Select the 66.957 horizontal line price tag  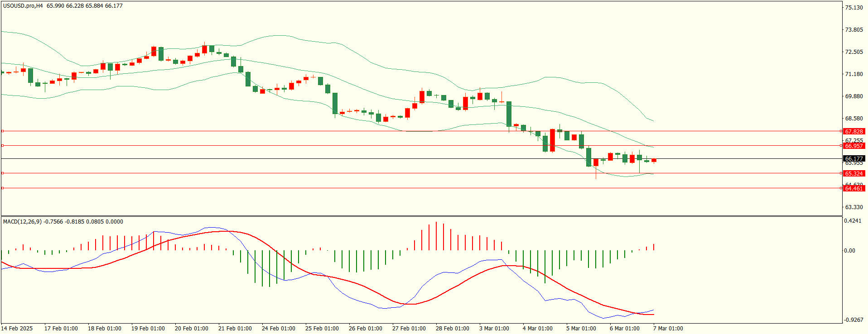click(854, 146)
